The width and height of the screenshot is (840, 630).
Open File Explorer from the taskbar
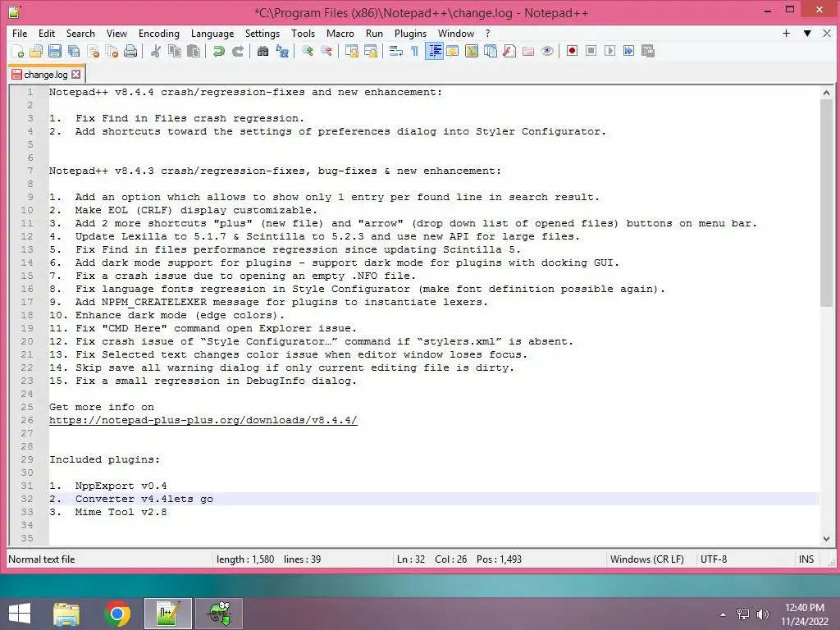tap(66, 614)
